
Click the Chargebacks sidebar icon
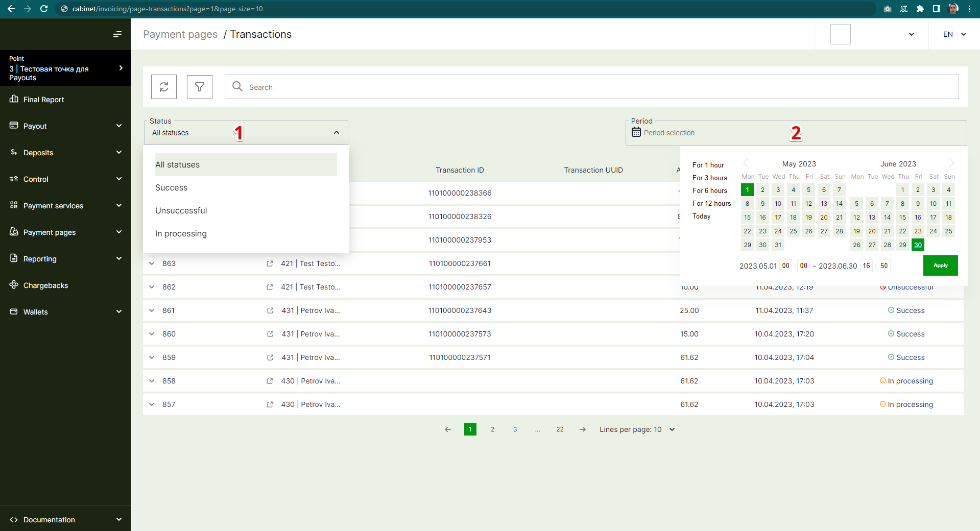point(14,285)
